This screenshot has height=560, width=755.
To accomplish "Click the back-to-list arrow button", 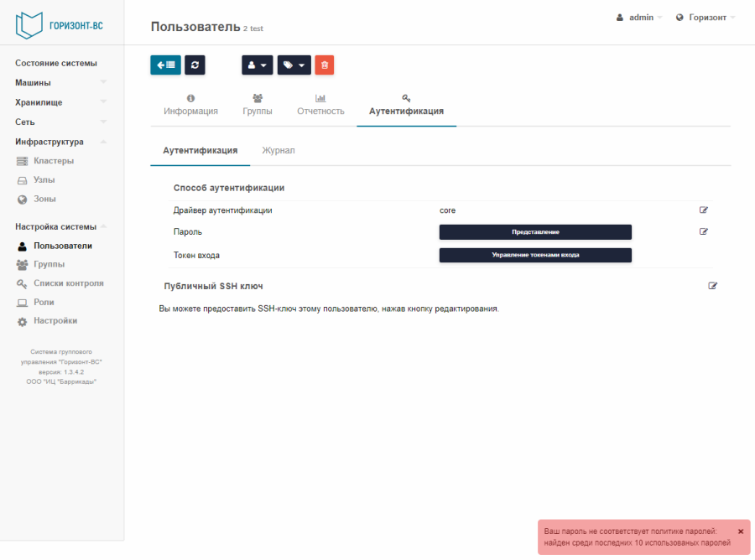I will tap(165, 65).
